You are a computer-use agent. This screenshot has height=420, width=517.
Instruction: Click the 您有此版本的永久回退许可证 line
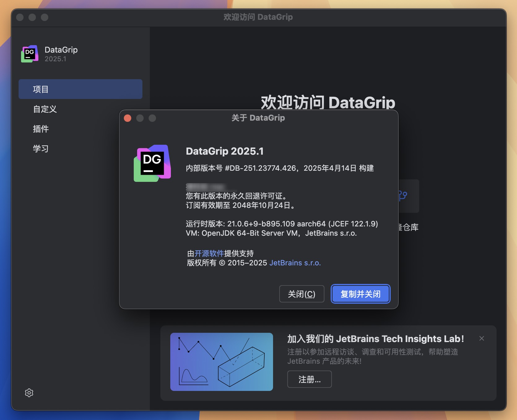pyautogui.click(x=237, y=196)
